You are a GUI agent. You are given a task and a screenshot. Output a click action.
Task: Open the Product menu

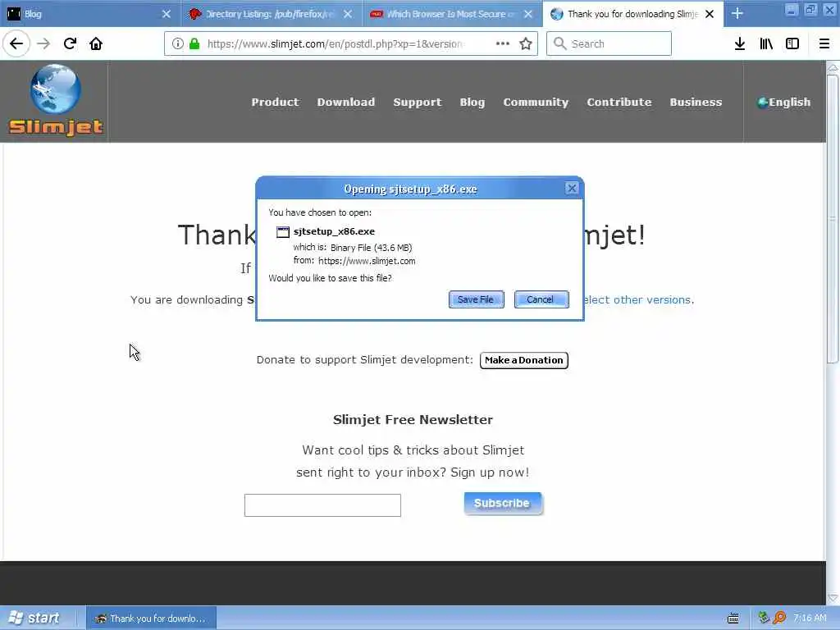point(276,102)
